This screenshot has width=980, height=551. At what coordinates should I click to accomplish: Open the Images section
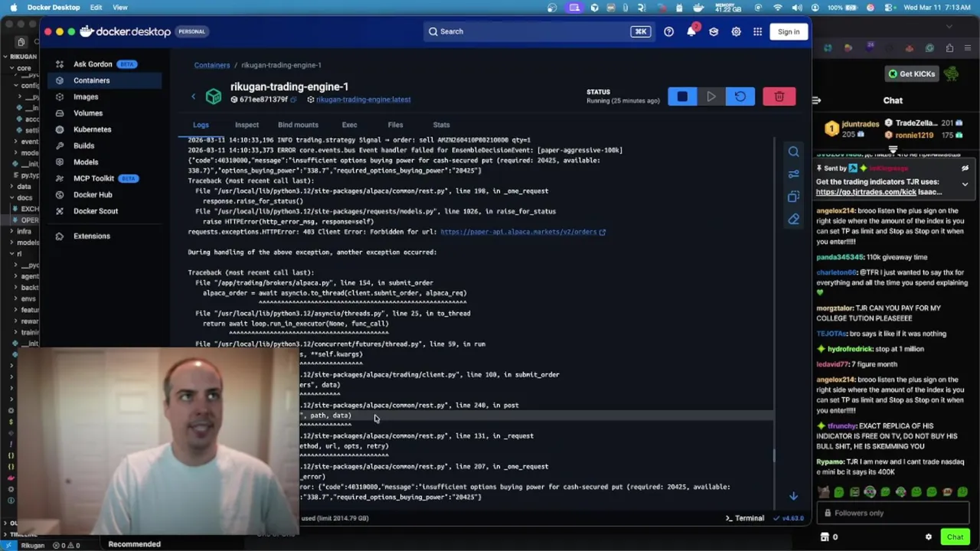pos(104,96)
